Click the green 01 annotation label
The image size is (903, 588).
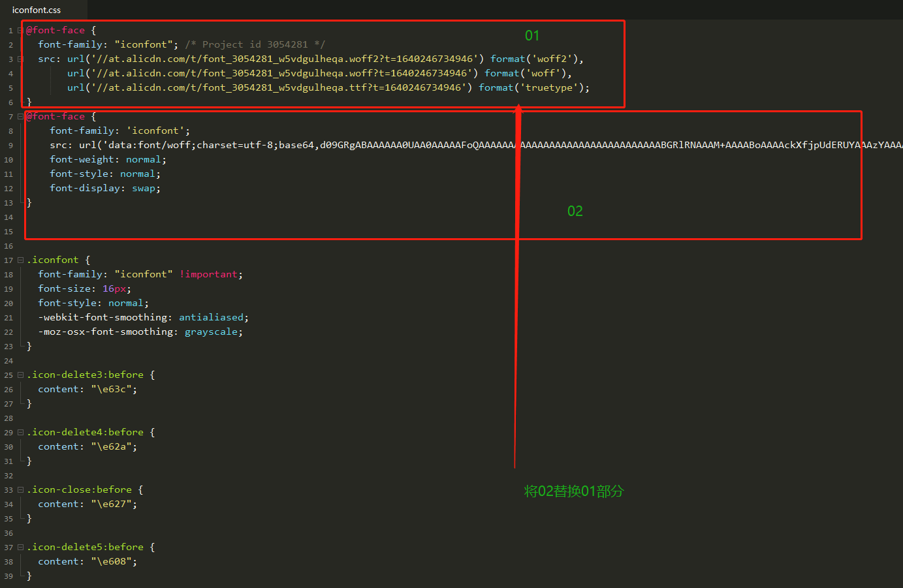pyautogui.click(x=532, y=35)
